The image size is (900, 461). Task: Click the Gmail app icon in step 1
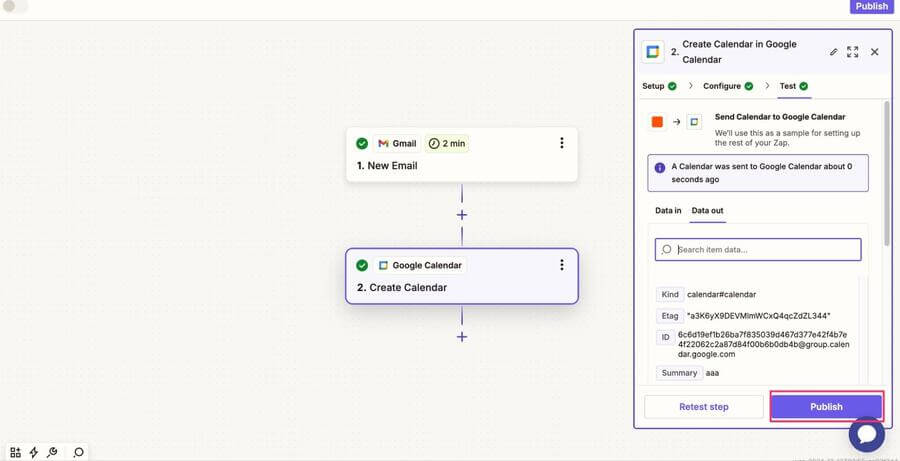[x=383, y=144]
